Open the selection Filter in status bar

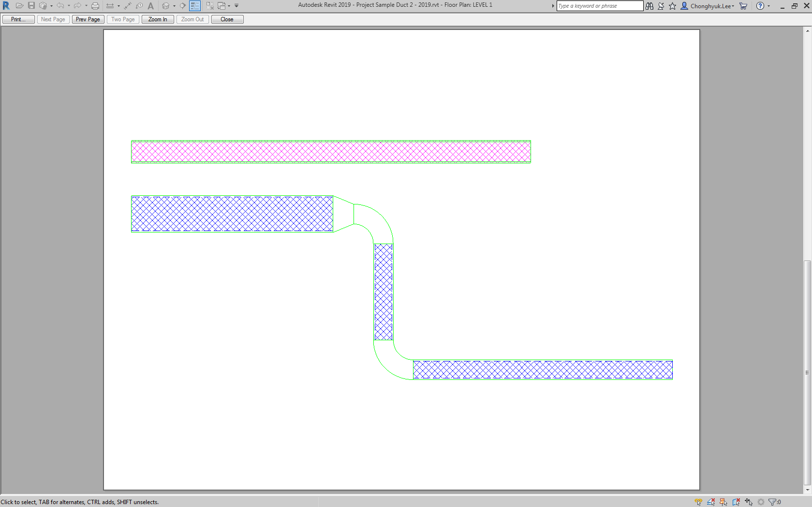771,502
